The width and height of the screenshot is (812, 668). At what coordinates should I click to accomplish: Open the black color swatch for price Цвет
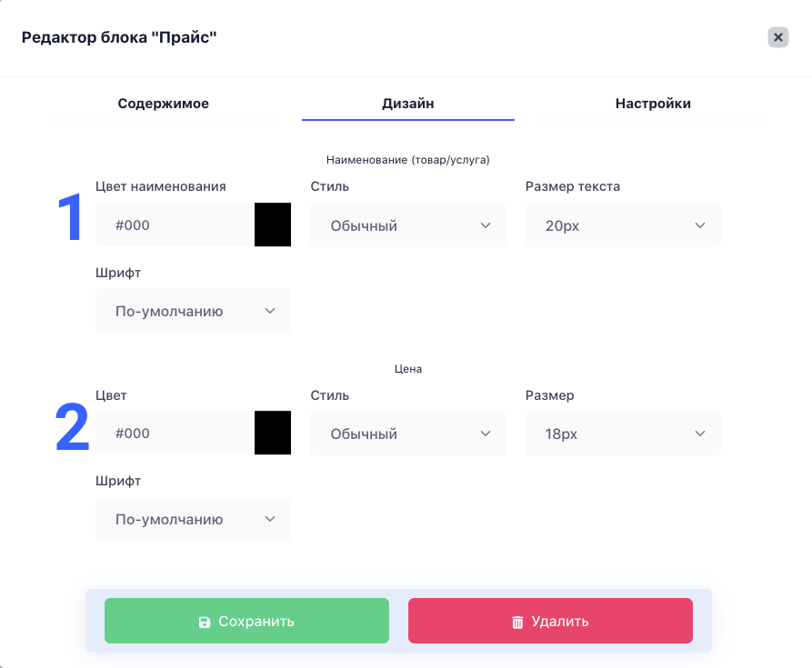click(273, 434)
